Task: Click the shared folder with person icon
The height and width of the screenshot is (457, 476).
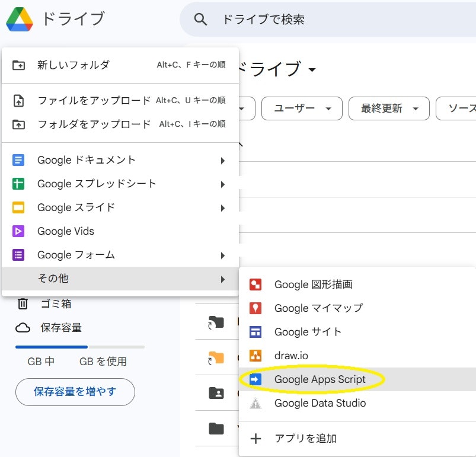Action: (x=216, y=393)
